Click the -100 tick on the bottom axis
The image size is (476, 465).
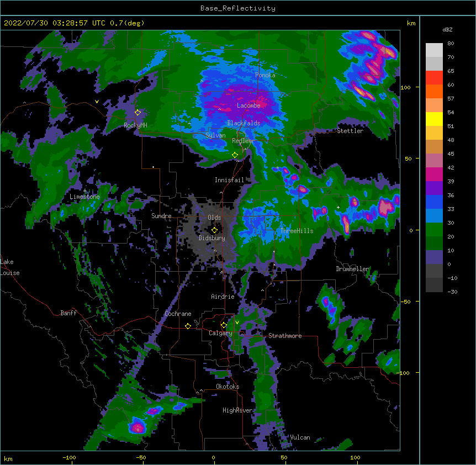(69, 457)
